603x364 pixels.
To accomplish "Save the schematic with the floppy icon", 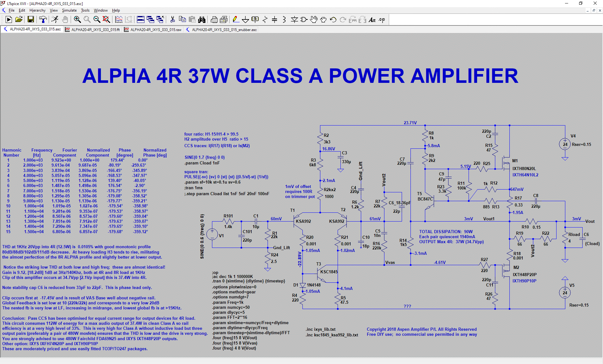I will (x=30, y=20).
